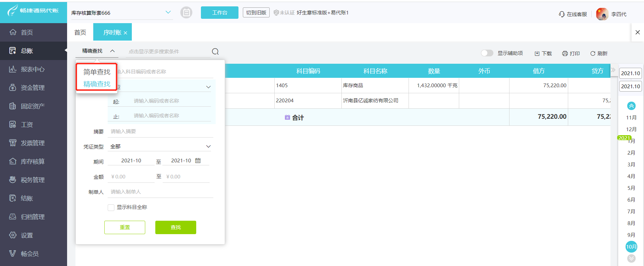Image resolution: width=644 pixels, height=266 pixels.
Task: Check the show full subject name checkbox
Action: [111, 208]
